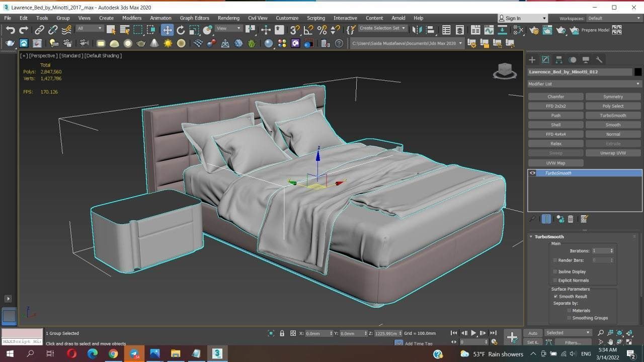This screenshot has width=644, height=362.
Task: Click the object color swatch
Action: 638,72
